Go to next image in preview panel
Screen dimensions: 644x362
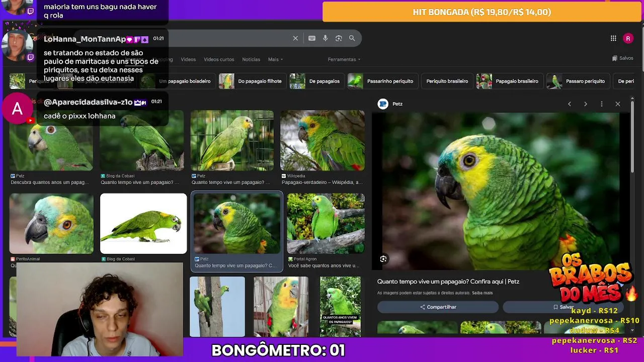click(x=586, y=104)
